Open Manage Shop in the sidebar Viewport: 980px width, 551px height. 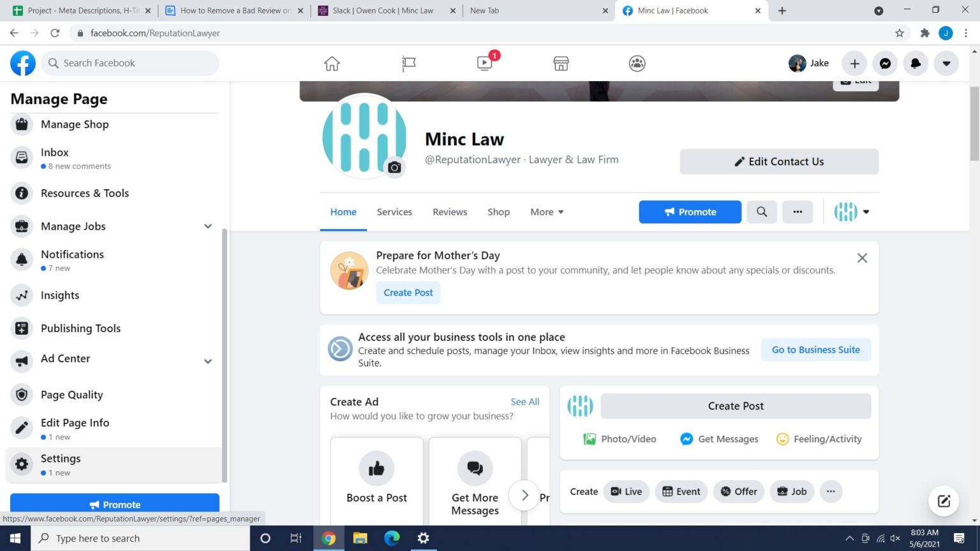coord(115,124)
